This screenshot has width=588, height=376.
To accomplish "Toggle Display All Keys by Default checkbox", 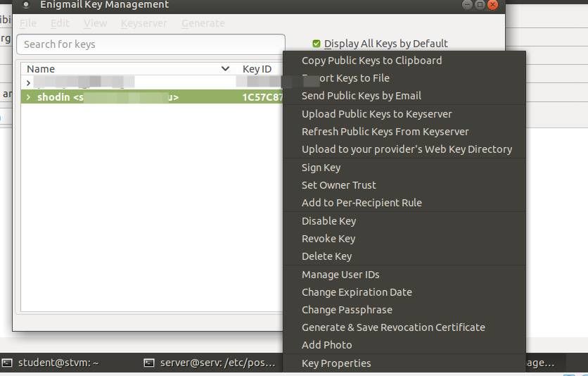I will pyautogui.click(x=316, y=44).
